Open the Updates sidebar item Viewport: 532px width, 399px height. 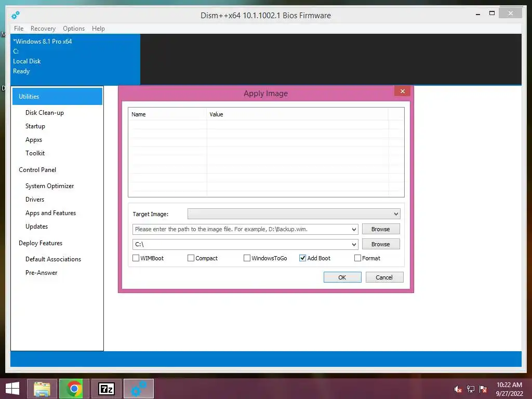[37, 227]
